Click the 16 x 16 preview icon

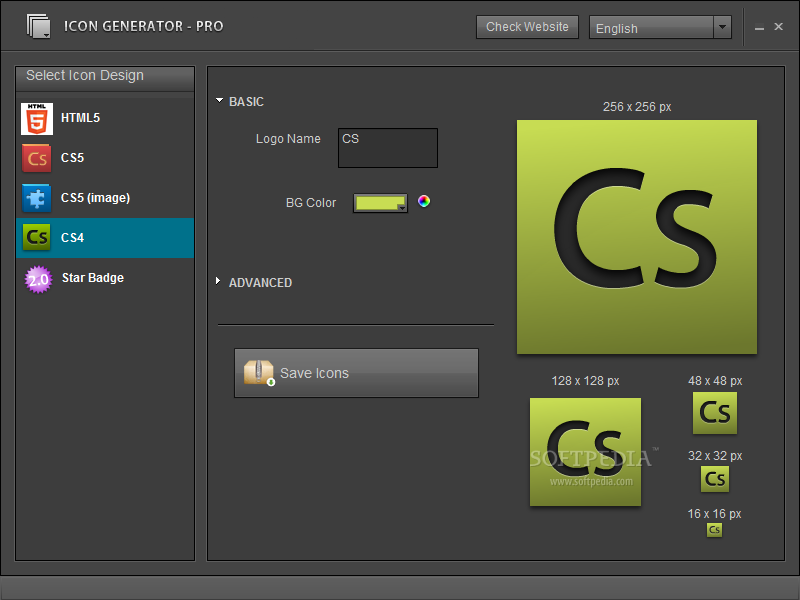714,530
